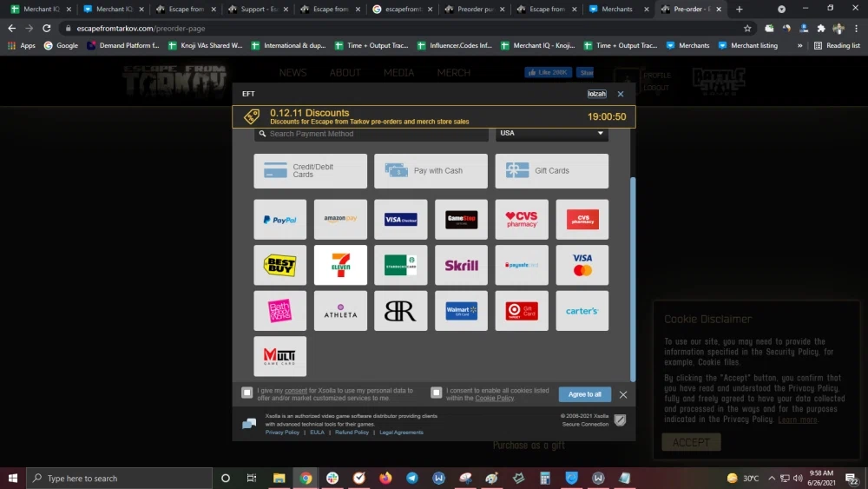
Task: Select the 7-Eleven payment tile
Action: 340,265
